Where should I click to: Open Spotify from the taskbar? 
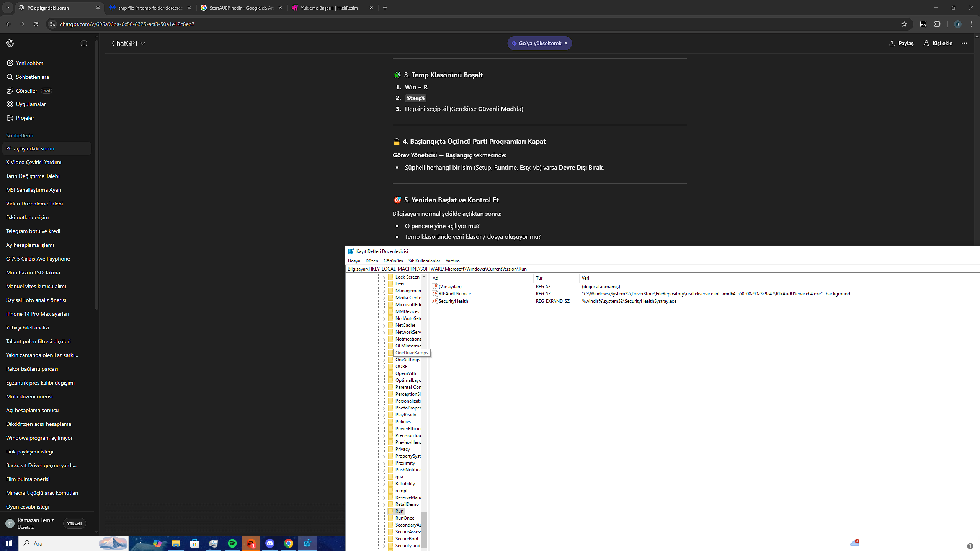[x=232, y=543]
